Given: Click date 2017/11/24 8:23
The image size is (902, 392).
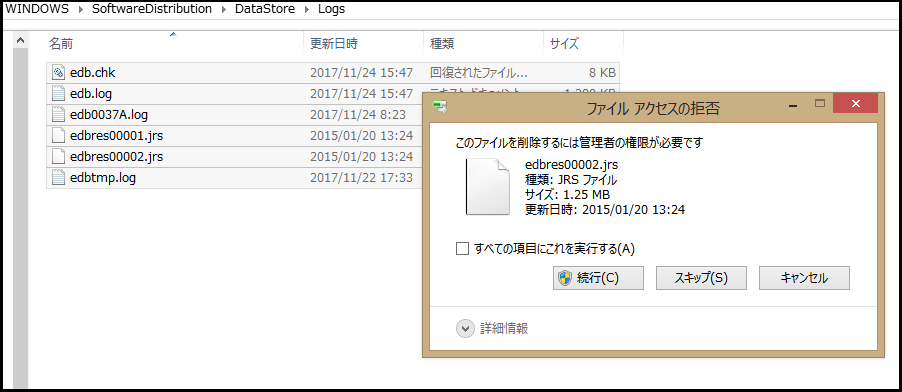Looking at the screenshot, I should coord(357,115).
